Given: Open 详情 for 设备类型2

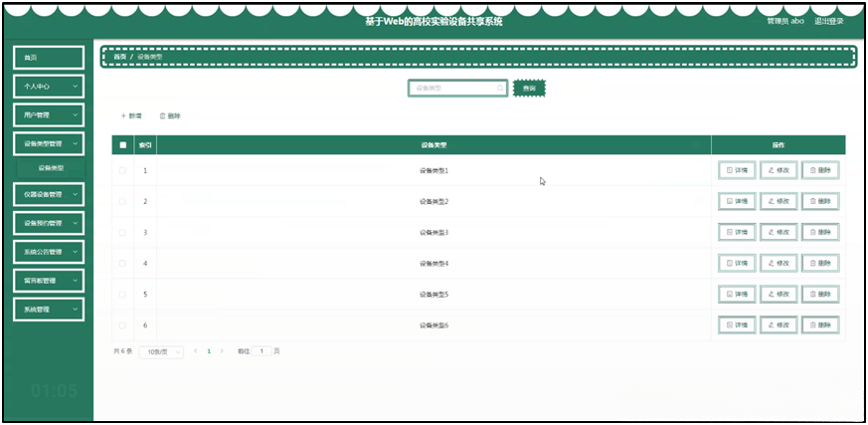Looking at the screenshot, I should point(737,201).
